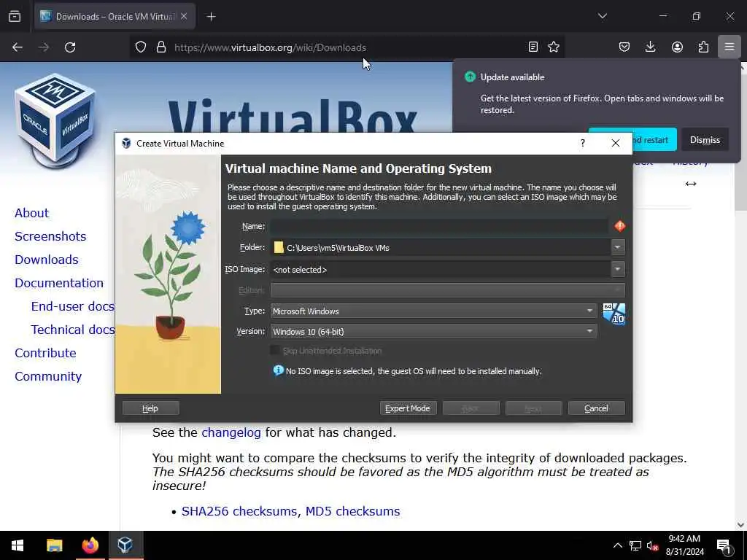Open the Type dropdown showing Microsoft Windows
Viewport: 747px width, 560px height.
[x=433, y=311]
